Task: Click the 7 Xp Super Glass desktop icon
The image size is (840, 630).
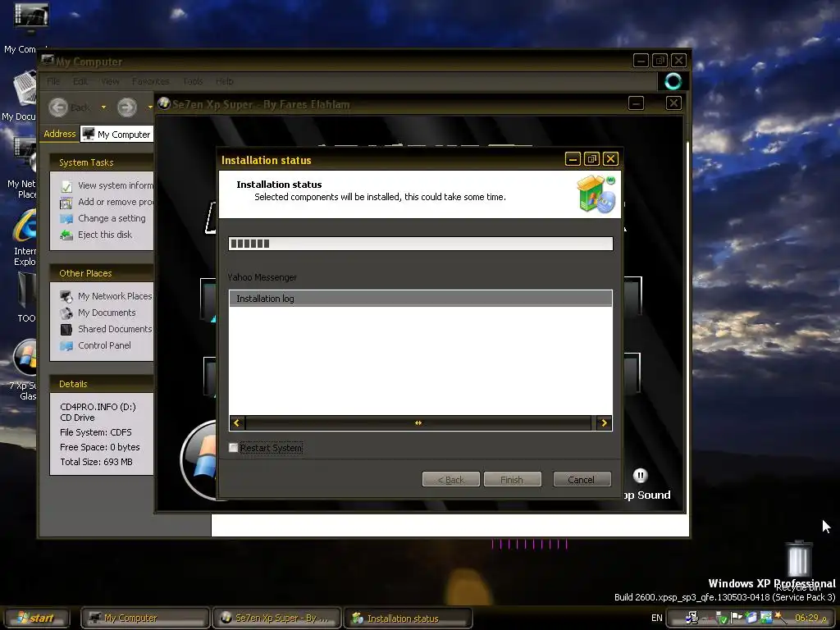Action: coord(25,358)
